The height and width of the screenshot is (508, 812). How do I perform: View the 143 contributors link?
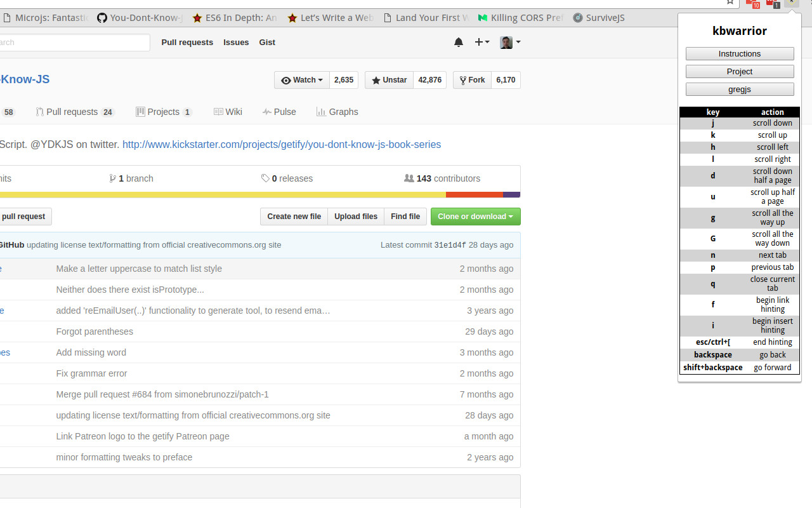pyautogui.click(x=442, y=178)
